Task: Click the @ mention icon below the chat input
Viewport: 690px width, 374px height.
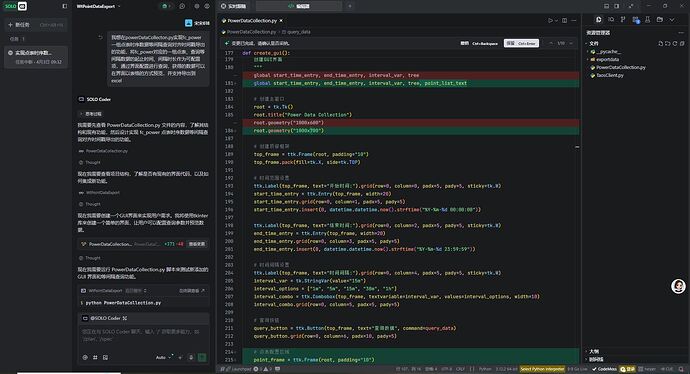Action: pyautogui.click(x=85, y=358)
